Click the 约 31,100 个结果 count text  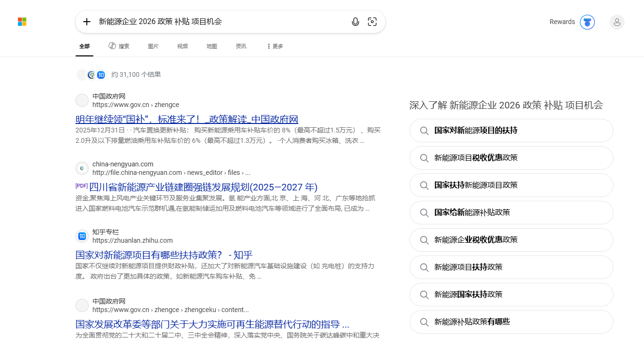tap(136, 74)
